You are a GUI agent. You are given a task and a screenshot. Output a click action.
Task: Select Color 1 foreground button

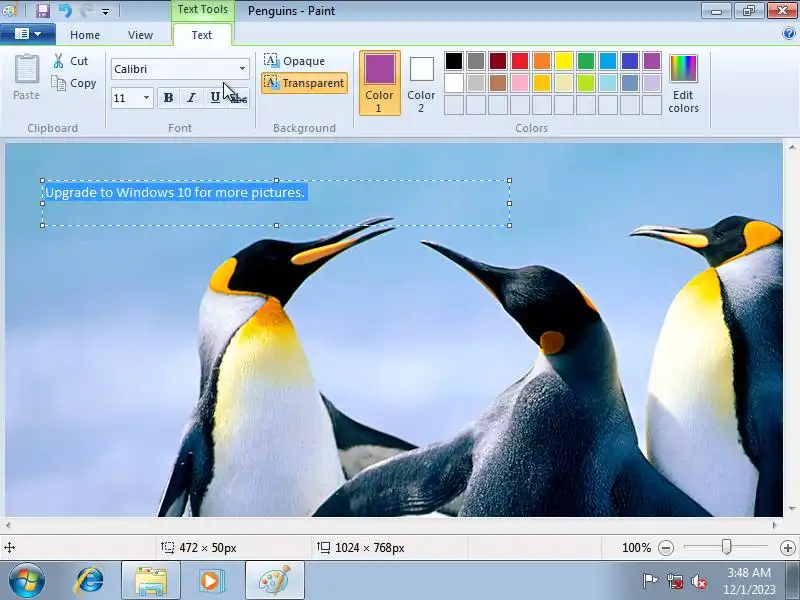380,83
